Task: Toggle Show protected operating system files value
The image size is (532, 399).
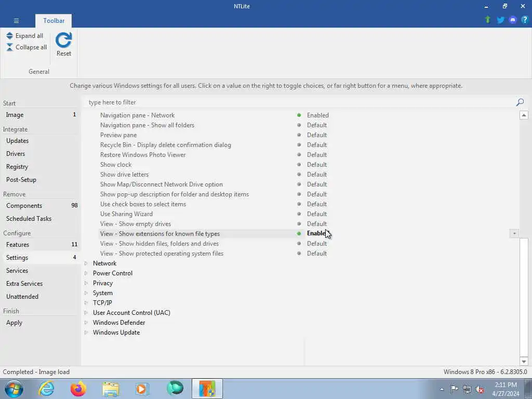Action: pos(317,254)
